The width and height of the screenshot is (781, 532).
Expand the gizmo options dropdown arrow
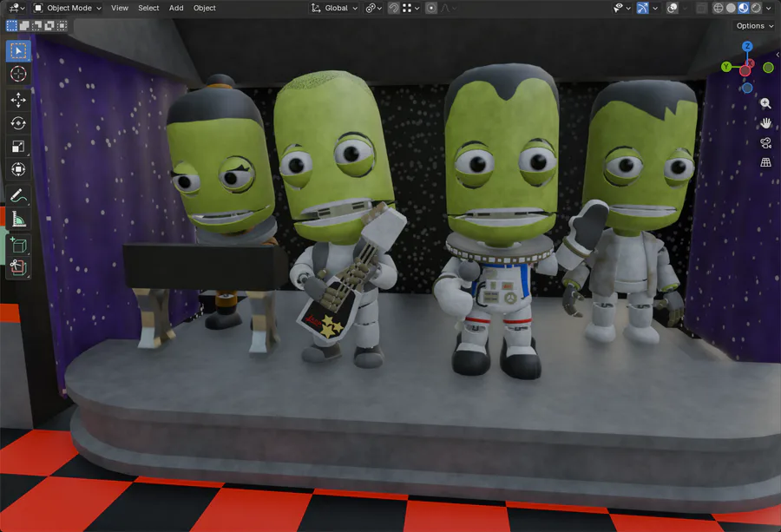[x=655, y=8]
